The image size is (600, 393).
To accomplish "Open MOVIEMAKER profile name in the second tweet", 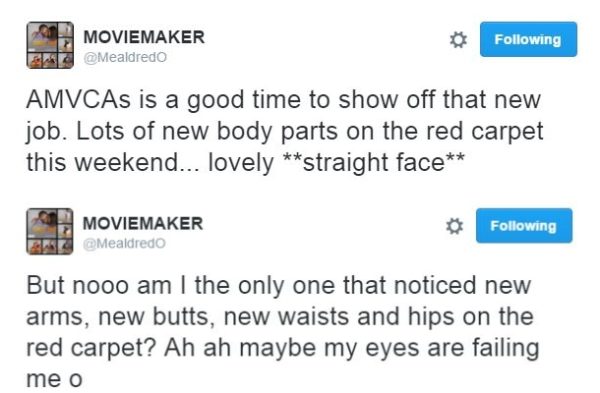I will click(x=143, y=223).
